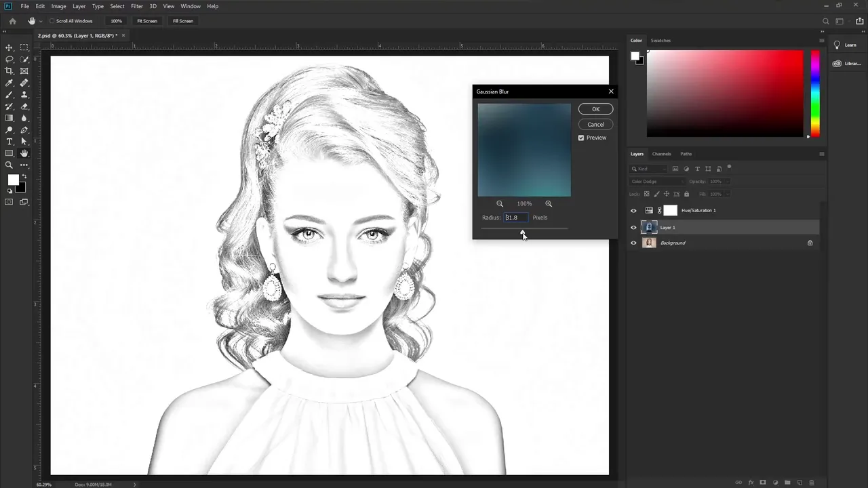The width and height of the screenshot is (868, 488).
Task: Toggle Preview checkbox in Gaussian Blur
Action: [581, 138]
